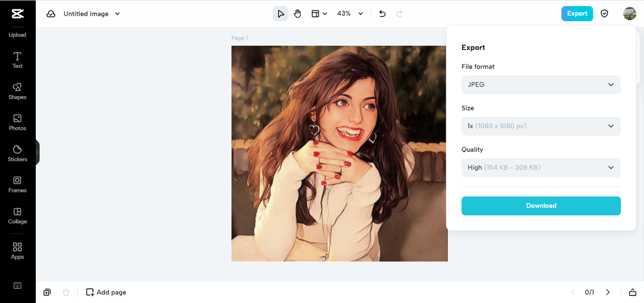
Task: Click the shield privacy icon
Action: tap(604, 14)
